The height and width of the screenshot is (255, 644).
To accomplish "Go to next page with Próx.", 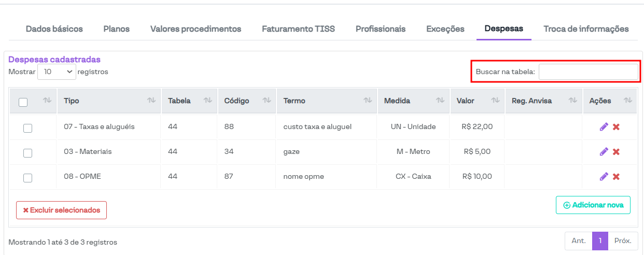I will [623, 241].
